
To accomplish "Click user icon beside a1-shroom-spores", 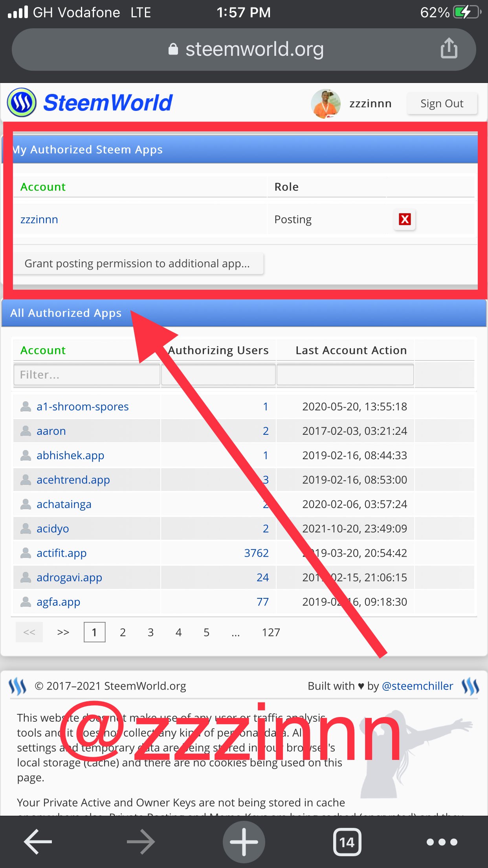I will click(26, 406).
